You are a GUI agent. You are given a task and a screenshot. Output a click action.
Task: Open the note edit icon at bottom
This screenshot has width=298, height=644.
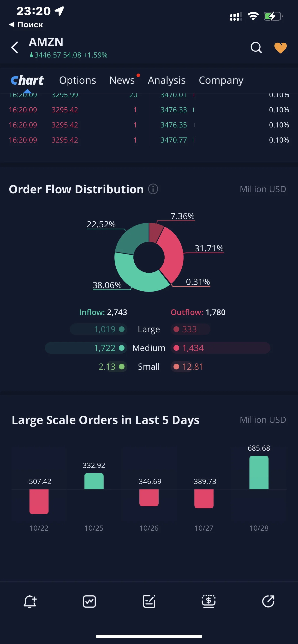click(x=149, y=601)
